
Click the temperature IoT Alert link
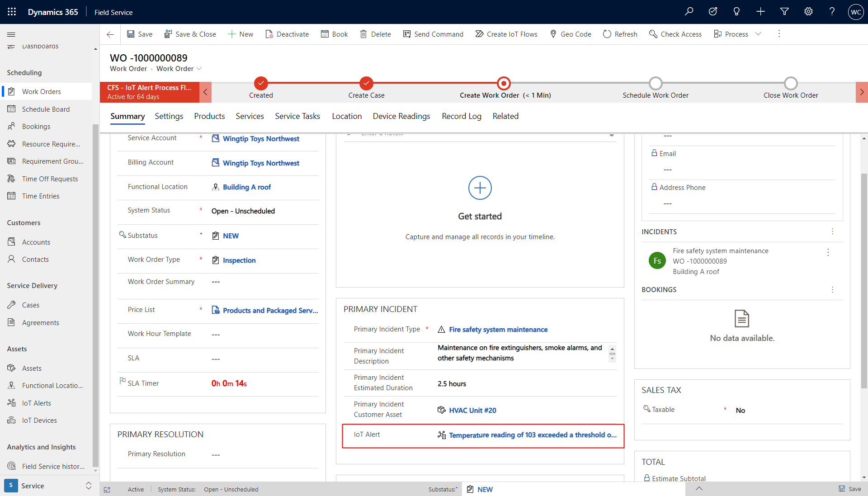click(533, 435)
